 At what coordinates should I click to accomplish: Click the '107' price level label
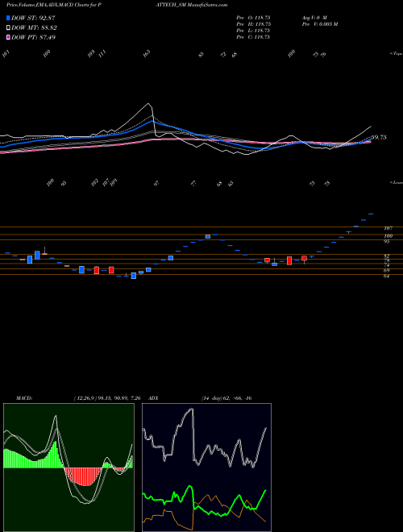point(388,228)
